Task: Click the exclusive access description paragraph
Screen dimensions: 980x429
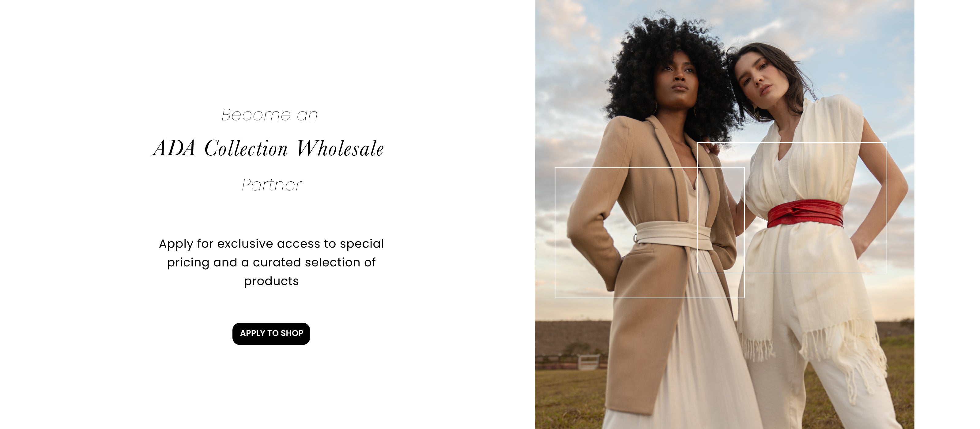Action: coord(271,262)
